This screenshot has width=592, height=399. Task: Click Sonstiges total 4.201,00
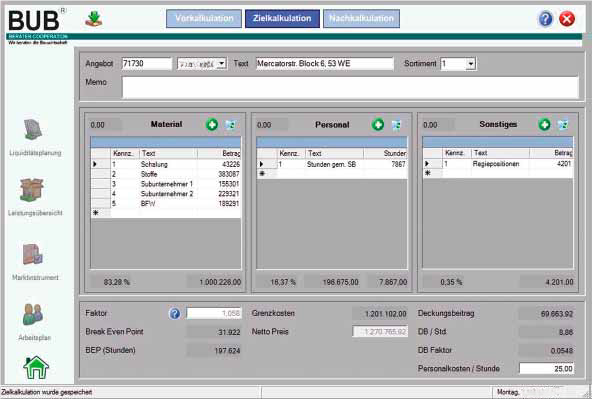(547, 282)
